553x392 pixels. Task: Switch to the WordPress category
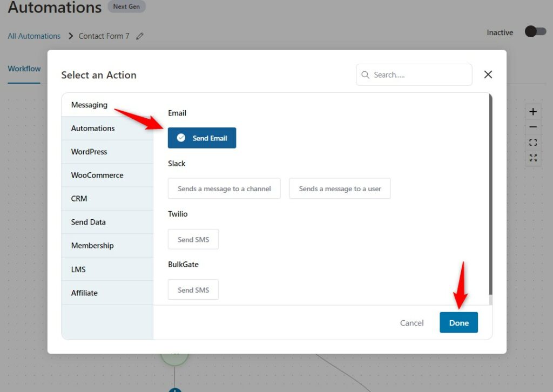point(107,152)
